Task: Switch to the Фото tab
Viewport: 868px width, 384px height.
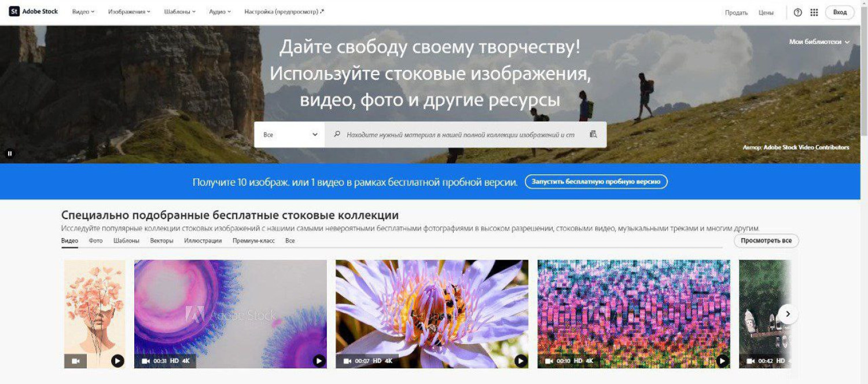Action: pos(95,240)
